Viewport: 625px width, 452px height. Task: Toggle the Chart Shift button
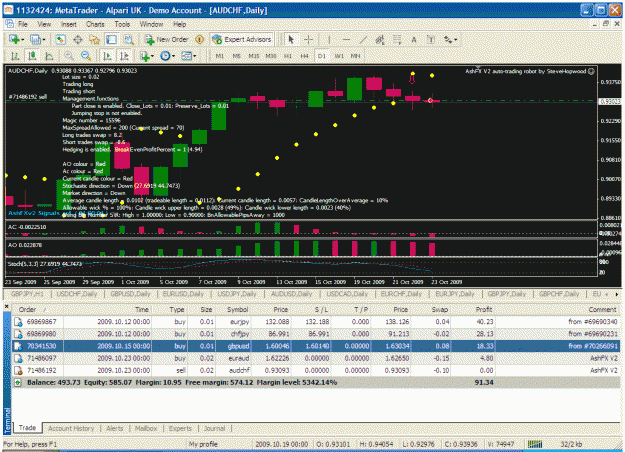[x=124, y=56]
